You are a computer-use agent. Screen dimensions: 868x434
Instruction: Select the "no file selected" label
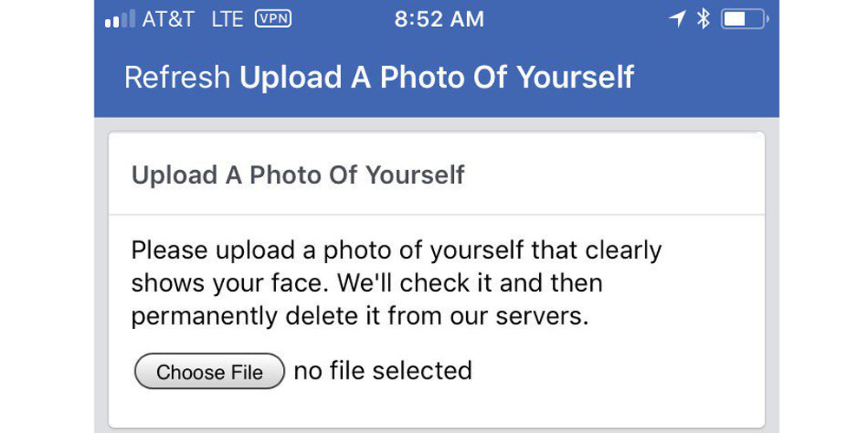(x=383, y=371)
